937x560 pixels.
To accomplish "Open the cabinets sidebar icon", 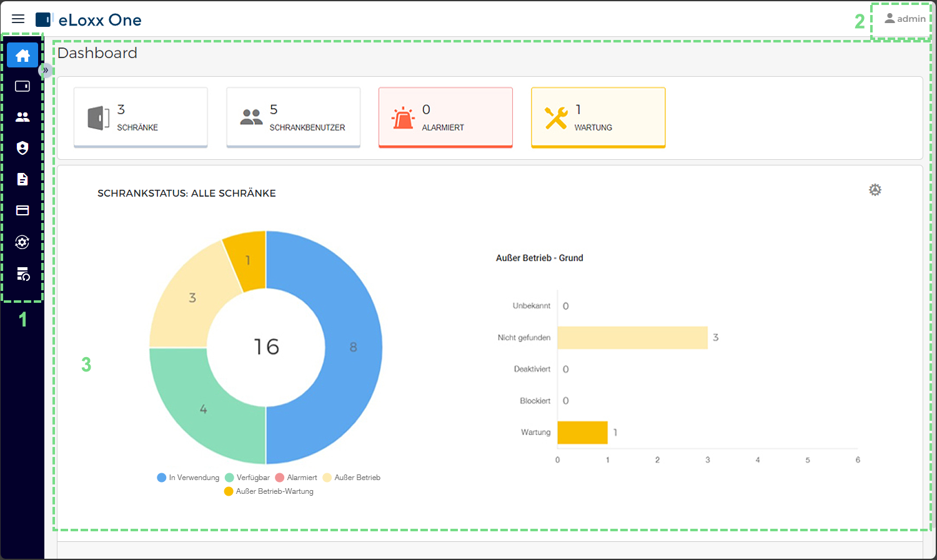I will pyautogui.click(x=22, y=86).
